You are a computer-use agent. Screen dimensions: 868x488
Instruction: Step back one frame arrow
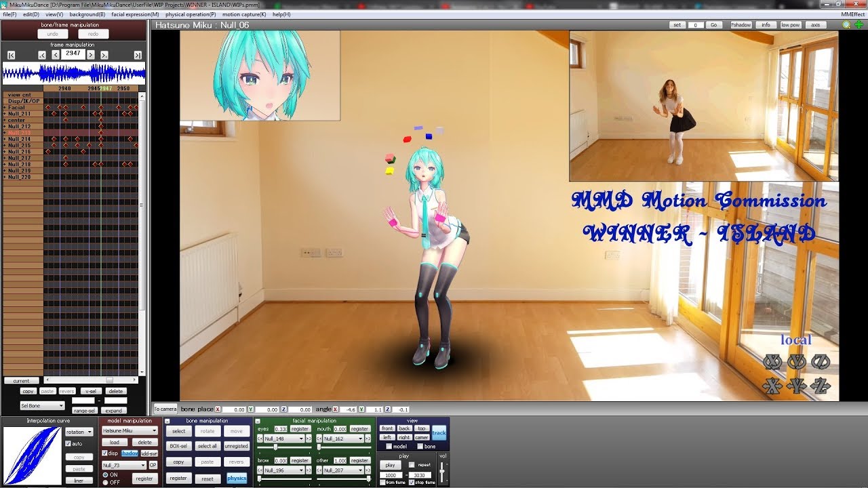click(x=56, y=56)
